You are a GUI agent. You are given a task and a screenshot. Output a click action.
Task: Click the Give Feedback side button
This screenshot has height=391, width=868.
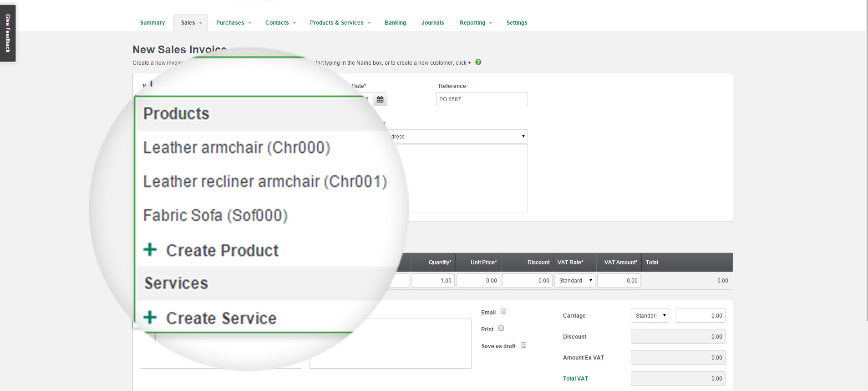click(x=8, y=33)
